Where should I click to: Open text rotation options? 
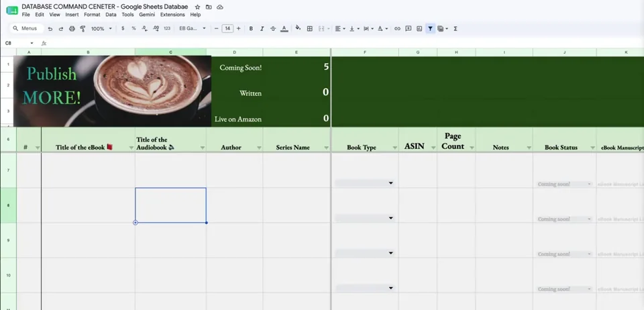(x=382, y=29)
